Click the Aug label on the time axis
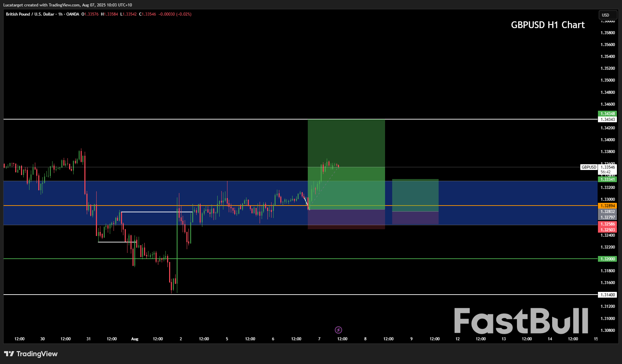This screenshot has height=364, width=622. coord(135,339)
